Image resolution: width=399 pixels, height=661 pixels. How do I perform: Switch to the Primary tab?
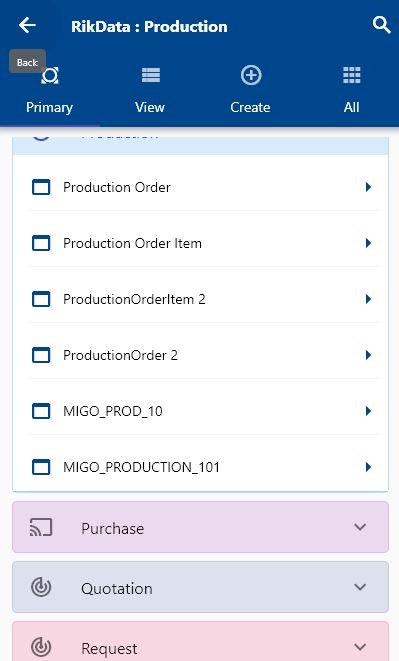49,90
